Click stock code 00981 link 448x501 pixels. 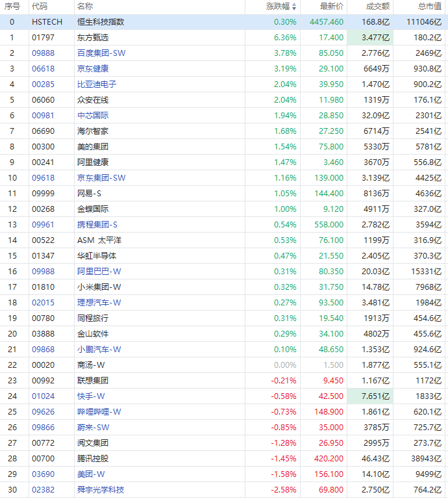click(44, 116)
